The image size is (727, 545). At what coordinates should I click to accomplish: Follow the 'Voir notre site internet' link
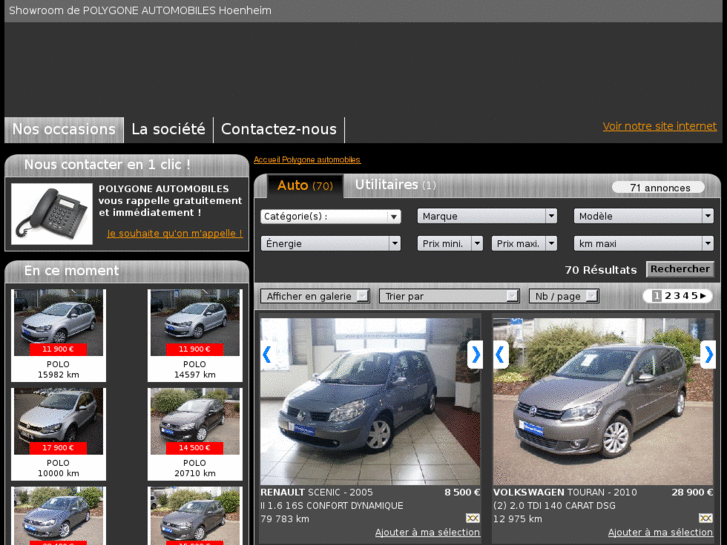[659, 126]
